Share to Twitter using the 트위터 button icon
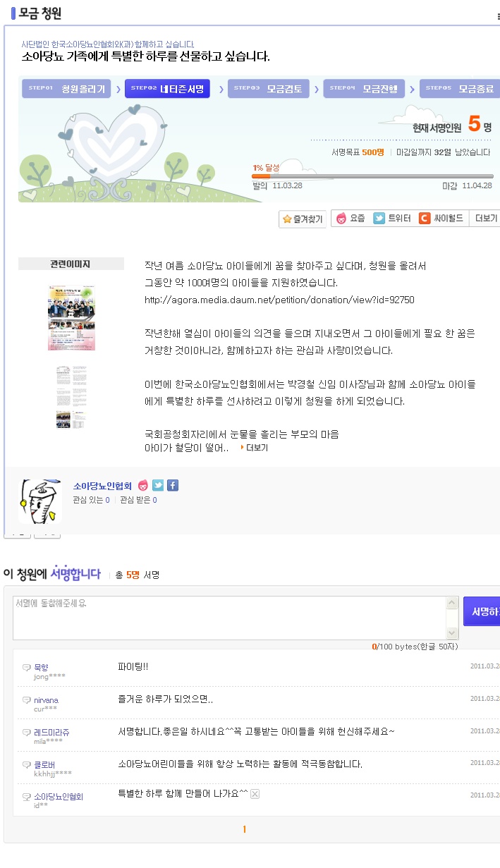 coord(379,219)
